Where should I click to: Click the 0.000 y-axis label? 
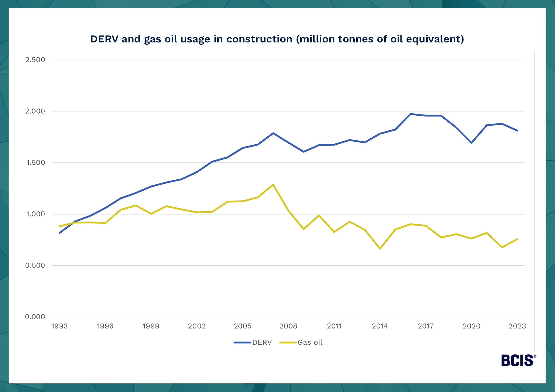(35, 317)
